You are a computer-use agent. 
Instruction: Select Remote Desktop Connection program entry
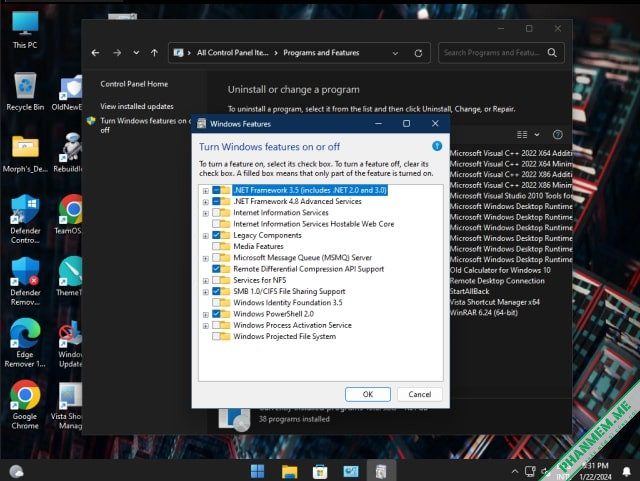tap(498, 281)
